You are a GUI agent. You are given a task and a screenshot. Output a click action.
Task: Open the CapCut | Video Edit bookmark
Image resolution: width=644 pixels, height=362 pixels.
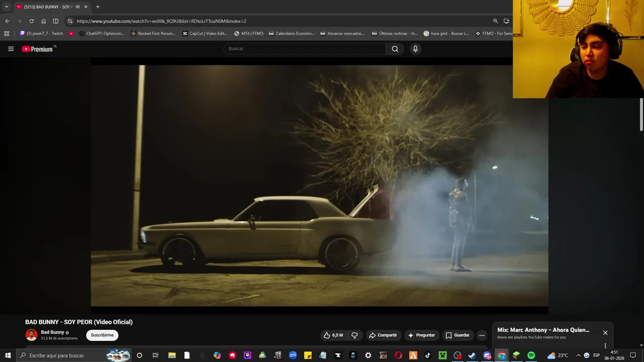(x=205, y=34)
